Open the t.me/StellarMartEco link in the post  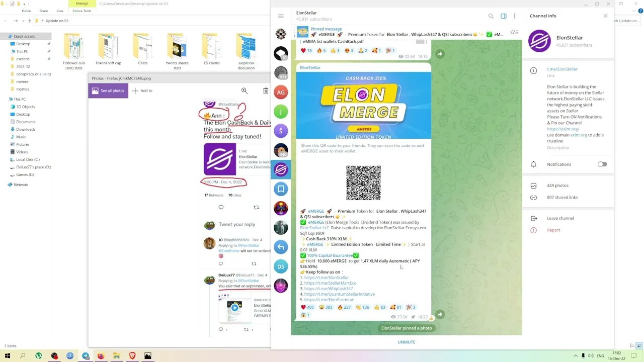[330, 283]
